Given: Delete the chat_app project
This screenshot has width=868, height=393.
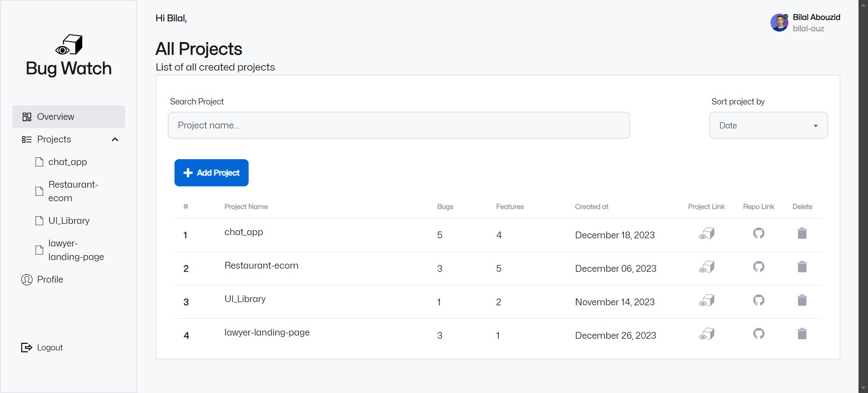Looking at the screenshot, I should coord(802,233).
